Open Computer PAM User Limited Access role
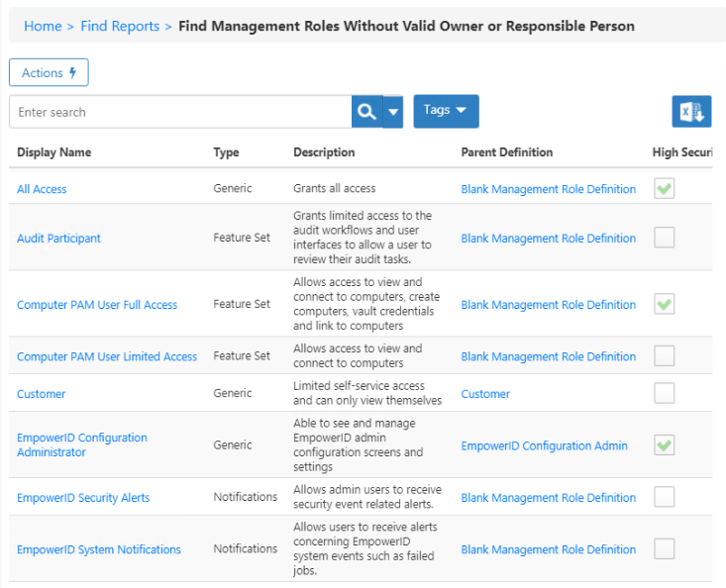726x588 pixels. (x=107, y=356)
